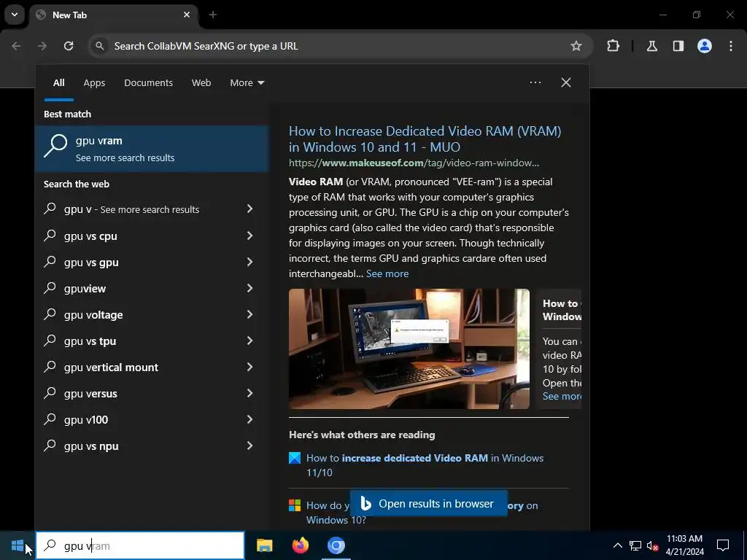Expand the gpu vs cpu suggestion arrow
The width and height of the screenshot is (747, 560).
pyautogui.click(x=249, y=236)
